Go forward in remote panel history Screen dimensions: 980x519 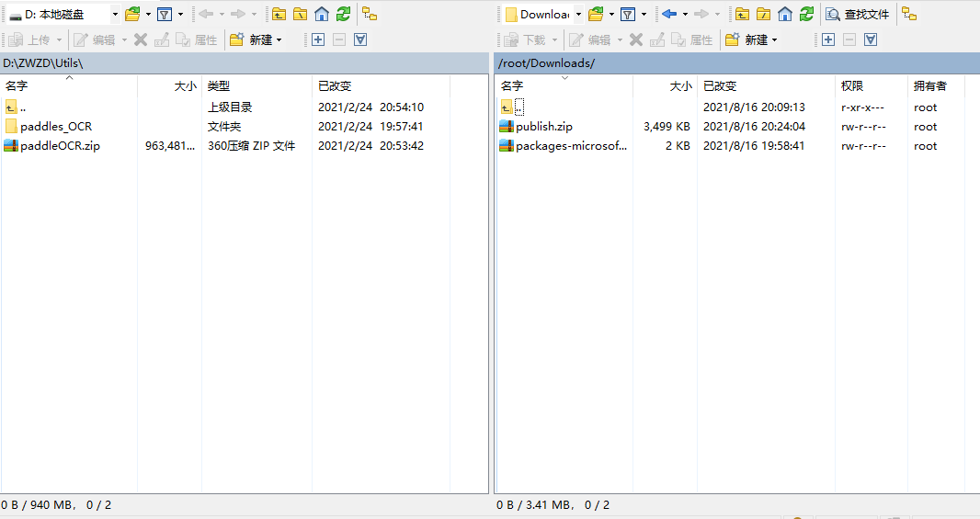coord(701,14)
